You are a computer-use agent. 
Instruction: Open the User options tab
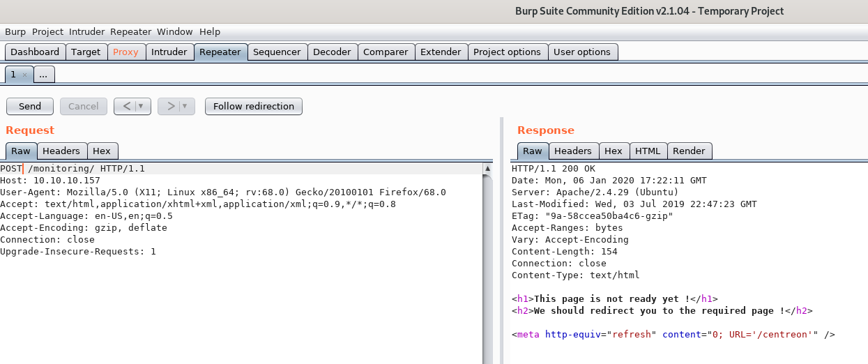[582, 52]
